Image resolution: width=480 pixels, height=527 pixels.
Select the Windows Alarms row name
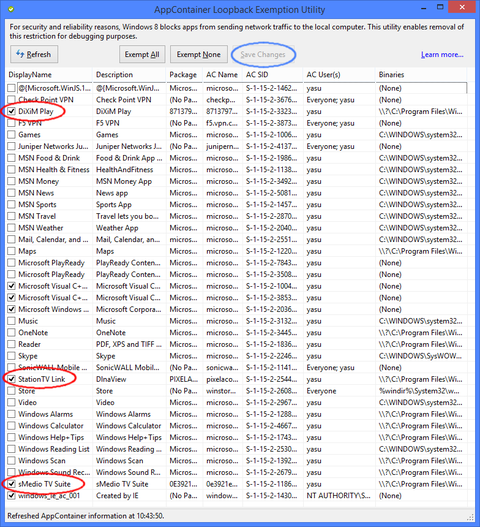[45, 414]
